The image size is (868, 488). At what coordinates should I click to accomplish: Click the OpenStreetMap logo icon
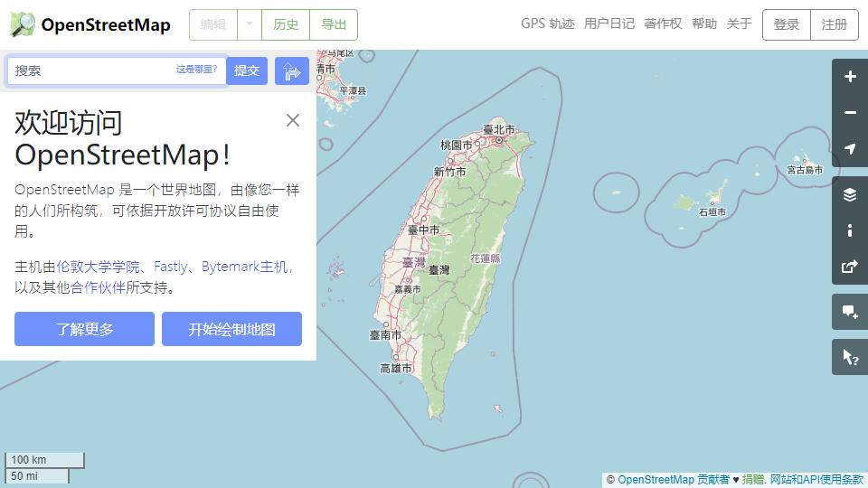pos(23,24)
